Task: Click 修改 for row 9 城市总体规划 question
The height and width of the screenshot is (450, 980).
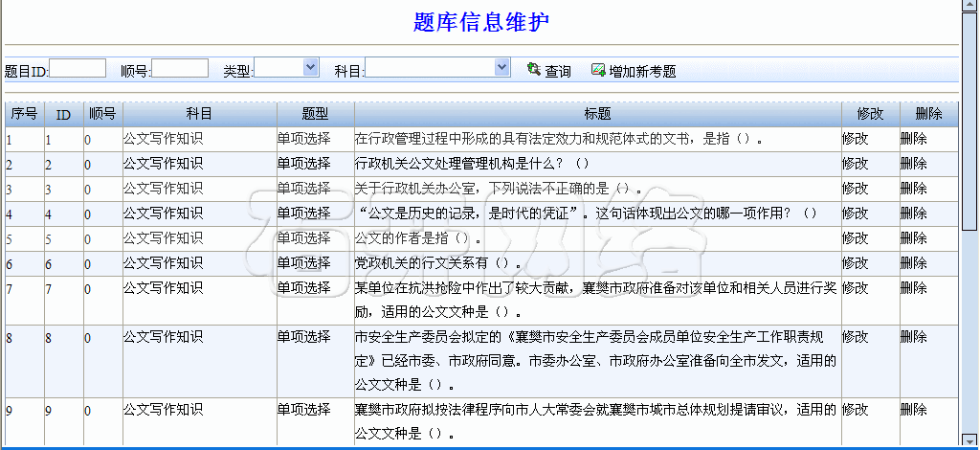Action: point(855,410)
